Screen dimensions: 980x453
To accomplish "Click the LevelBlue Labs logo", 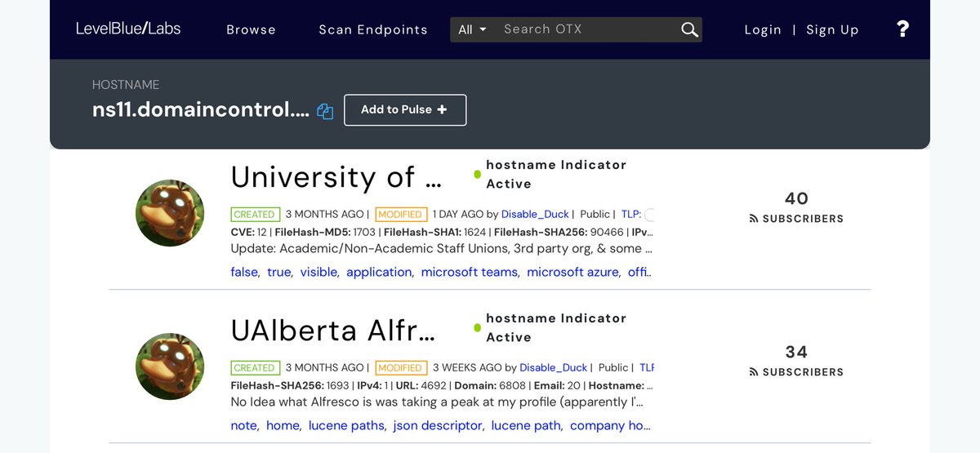I will pyautogui.click(x=128, y=29).
